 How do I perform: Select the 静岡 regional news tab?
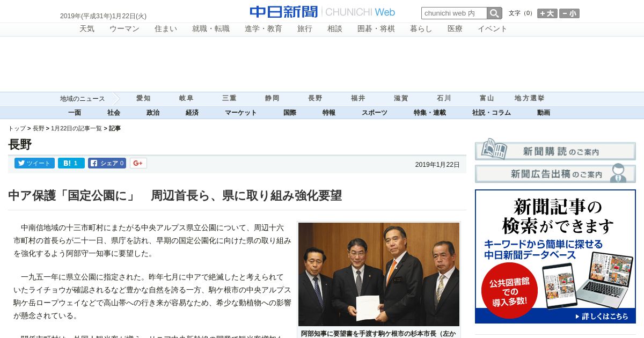[272, 99]
